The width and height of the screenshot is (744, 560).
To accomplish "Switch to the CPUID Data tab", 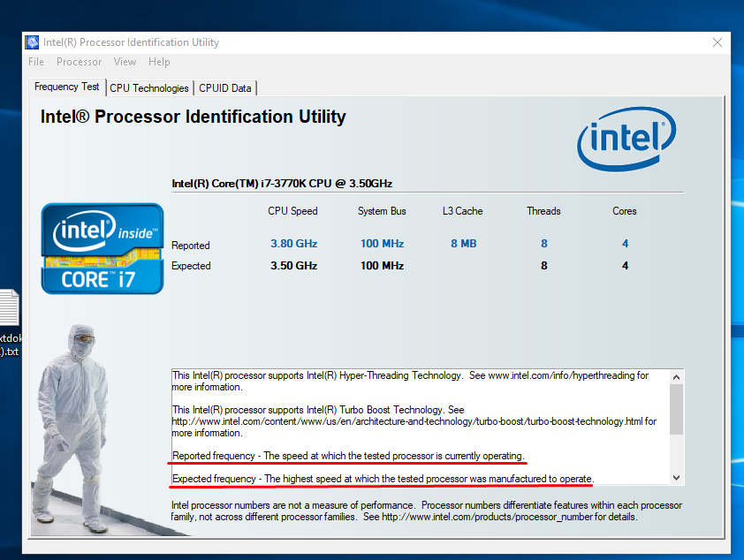I will 225,88.
